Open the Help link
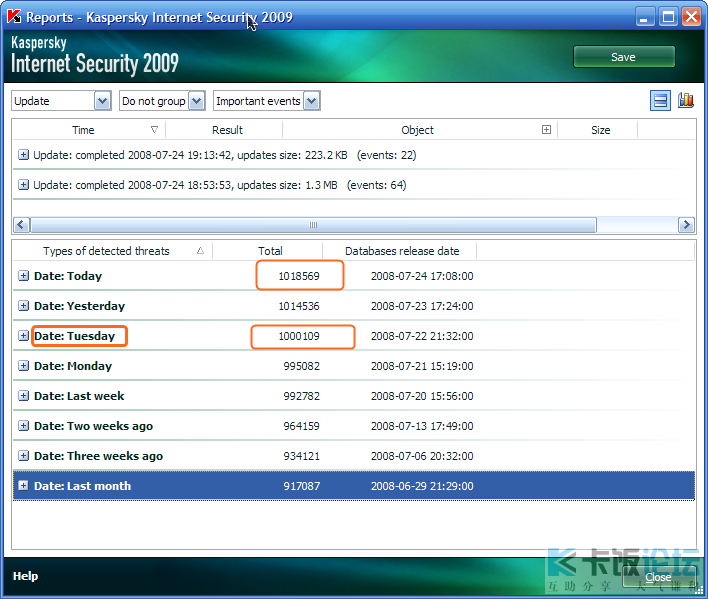 25,576
